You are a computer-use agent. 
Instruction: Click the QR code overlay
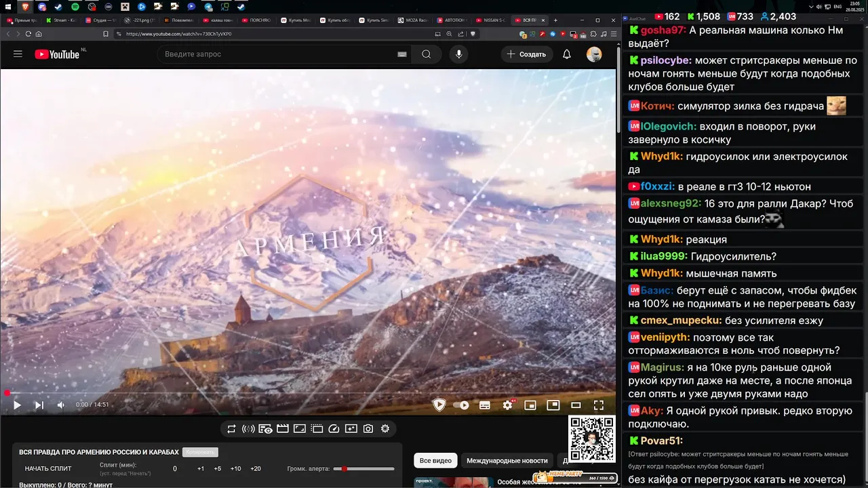[x=591, y=439]
